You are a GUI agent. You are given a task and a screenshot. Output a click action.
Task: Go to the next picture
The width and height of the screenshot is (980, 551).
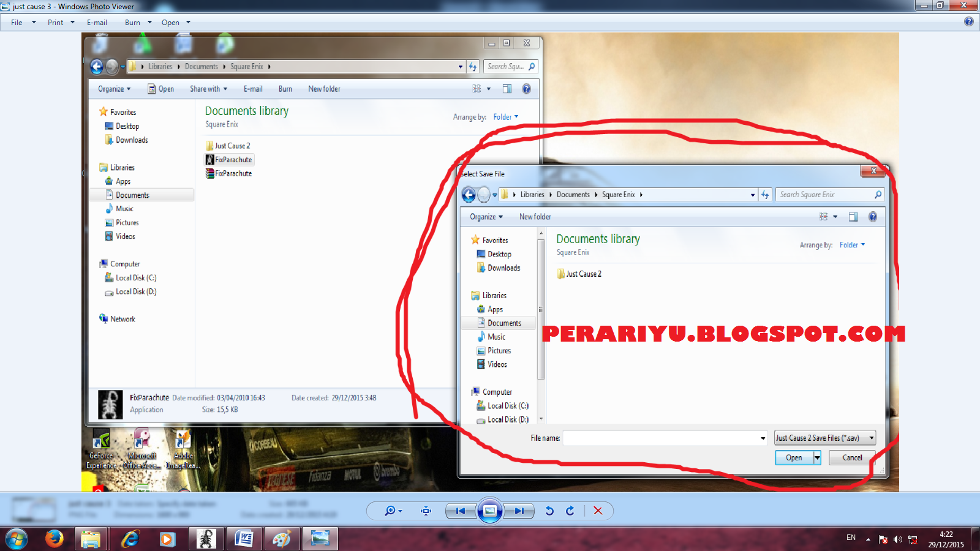[519, 511]
